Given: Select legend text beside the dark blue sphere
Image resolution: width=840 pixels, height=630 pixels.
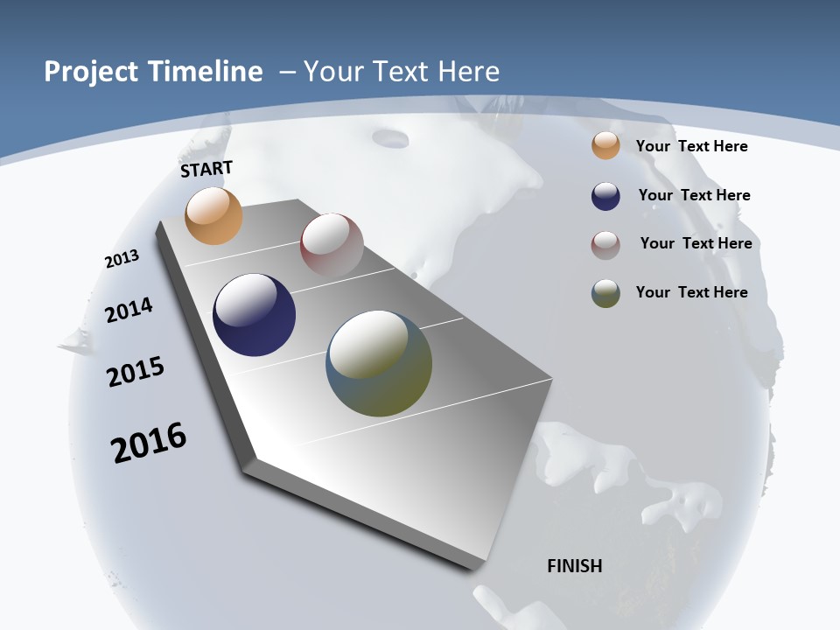Looking at the screenshot, I should coord(694,195).
